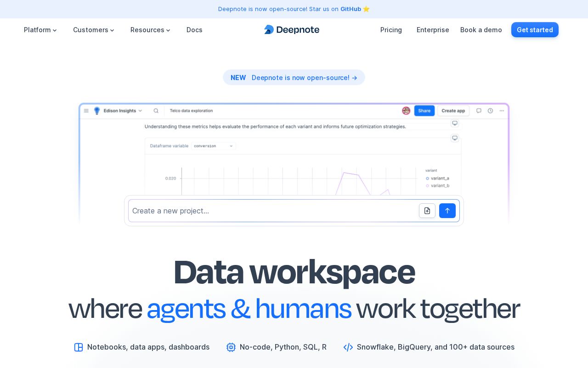The width and height of the screenshot is (588, 368).
Task: Expand the Platform navigation dropdown
Action: pyautogui.click(x=40, y=30)
